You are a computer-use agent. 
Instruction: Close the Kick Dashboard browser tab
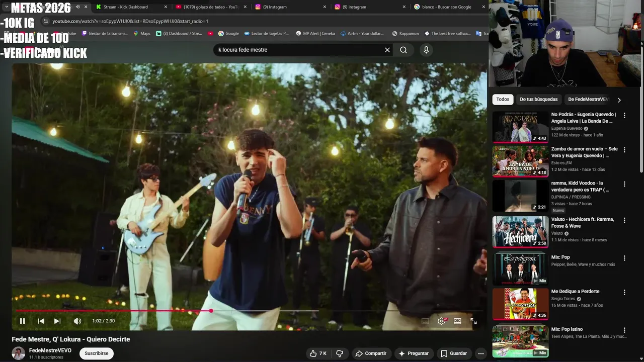[x=166, y=7]
